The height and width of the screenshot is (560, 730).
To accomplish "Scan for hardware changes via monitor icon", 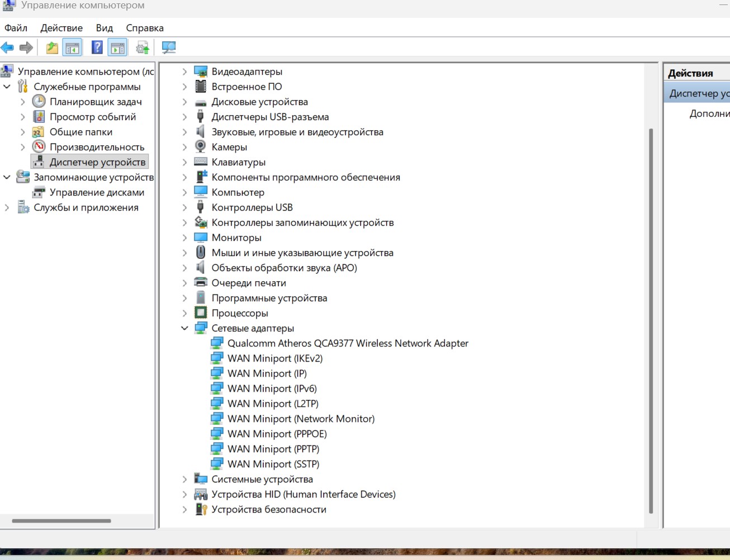I will (169, 48).
